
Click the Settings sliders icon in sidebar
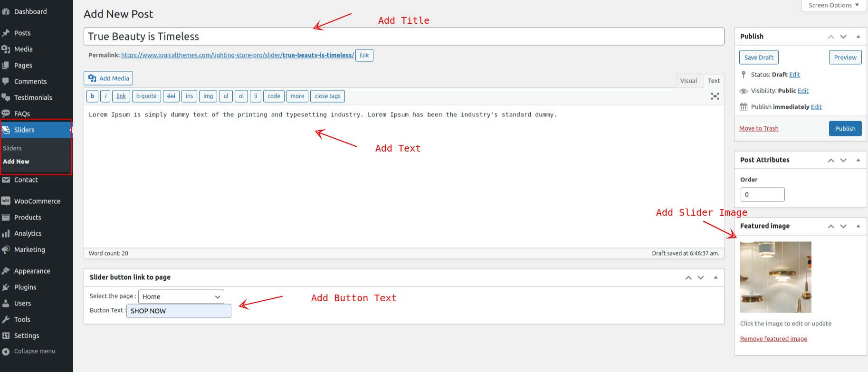6,335
